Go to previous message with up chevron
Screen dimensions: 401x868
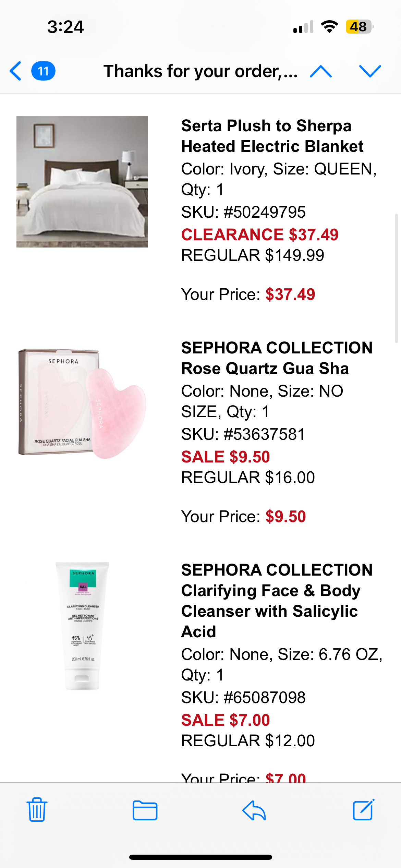click(320, 71)
